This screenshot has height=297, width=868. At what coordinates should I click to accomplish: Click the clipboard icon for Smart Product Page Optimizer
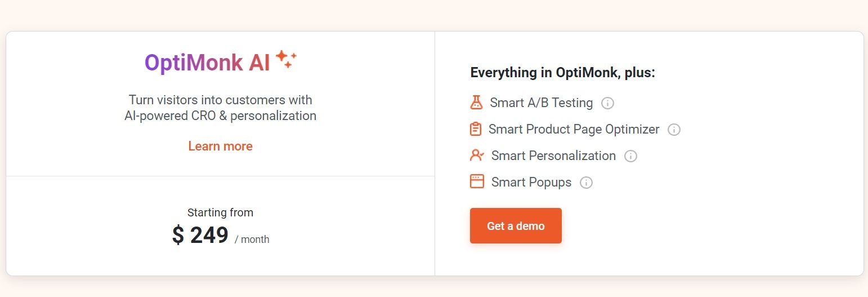click(476, 129)
